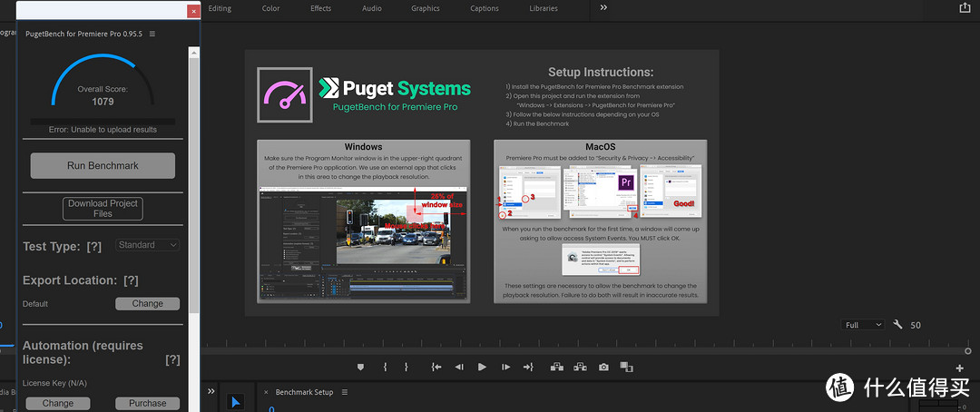Image resolution: width=980 pixels, height=412 pixels.
Task: Change the export location
Action: [148, 303]
